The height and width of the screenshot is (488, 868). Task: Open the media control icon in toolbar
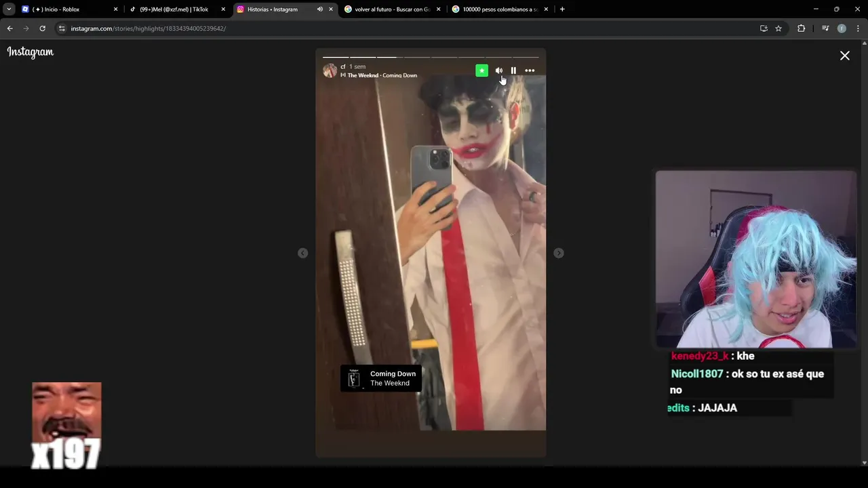click(x=825, y=28)
